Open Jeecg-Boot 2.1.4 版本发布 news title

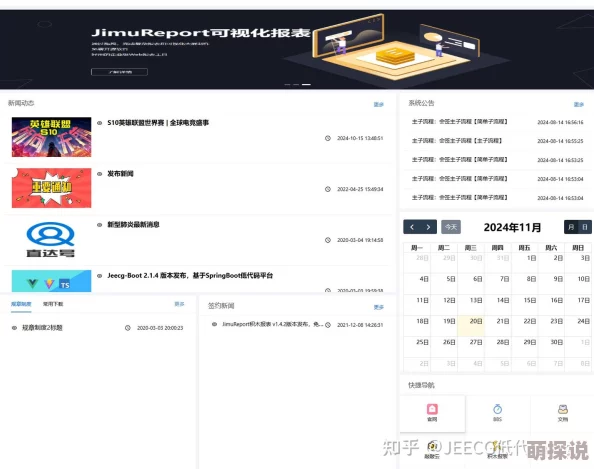click(x=190, y=276)
